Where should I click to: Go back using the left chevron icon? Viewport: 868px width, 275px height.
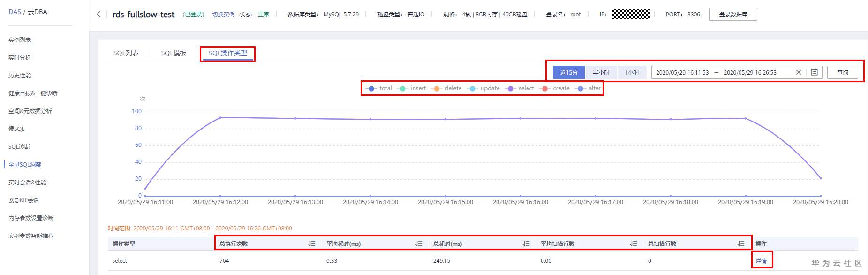(98, 14)
